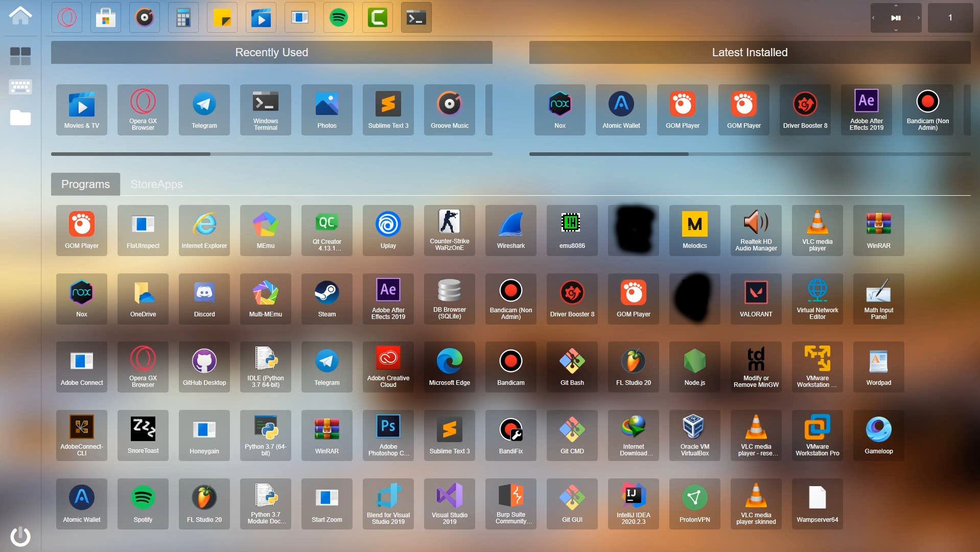Screen dimensions: 980x552
Task: Open Modify or Remove MinGW
Action: [756, 367]
